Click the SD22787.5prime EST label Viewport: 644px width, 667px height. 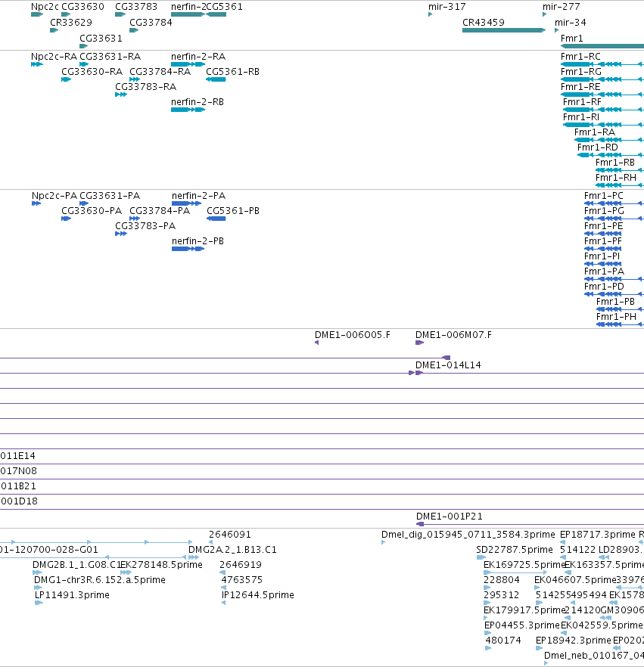[x=515, y=550]
